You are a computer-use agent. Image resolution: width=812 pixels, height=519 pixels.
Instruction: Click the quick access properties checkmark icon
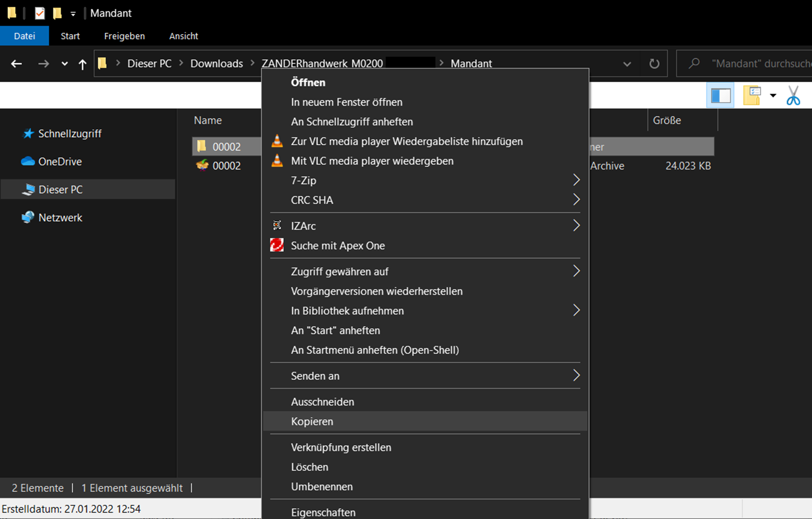[x=40, y=13]
